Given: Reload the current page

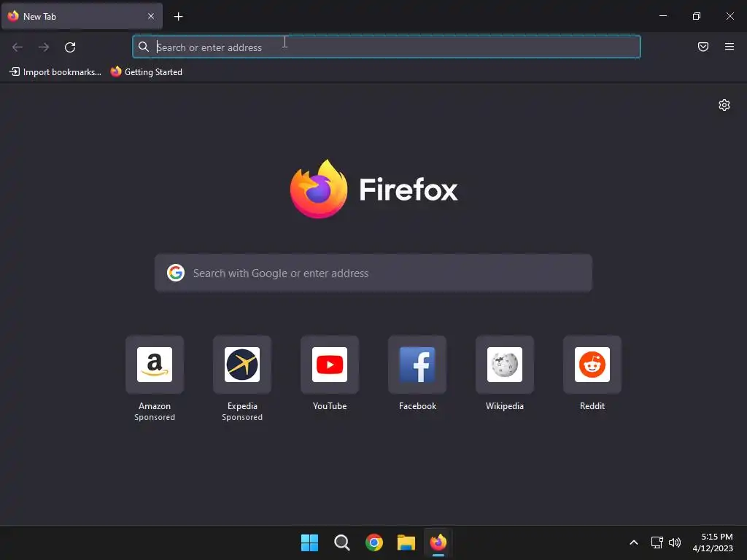Looking at the screenshot, I should tap(70, 47).
